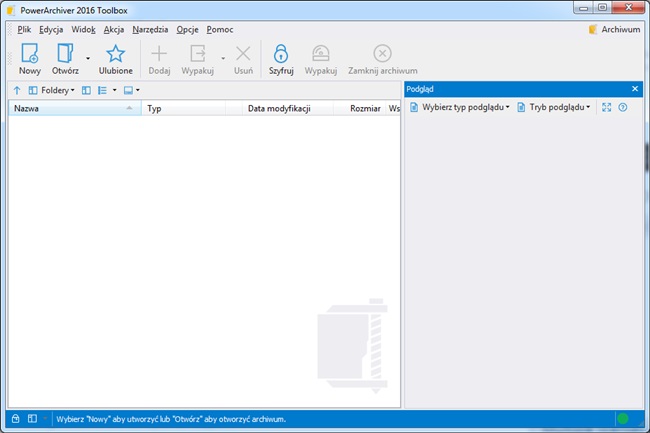650x433 pixels.
Task: Sort by Data modyfikacji column
Action: point(288,109)
